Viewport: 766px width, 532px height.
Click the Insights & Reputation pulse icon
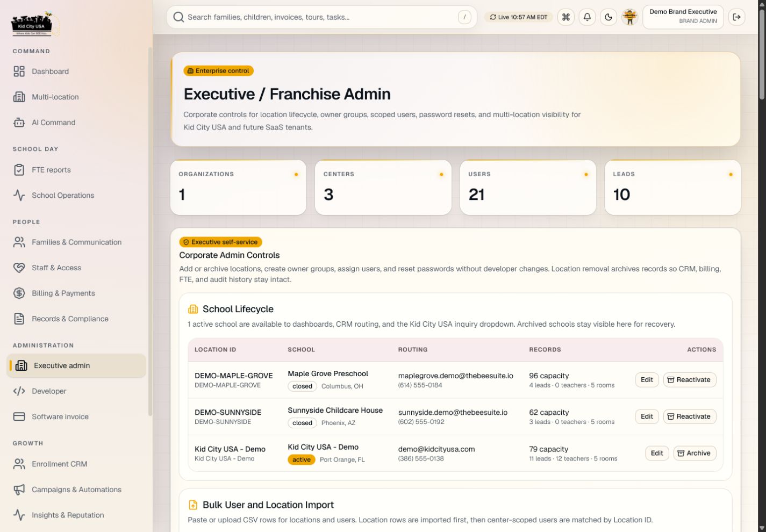pos(19,515)
